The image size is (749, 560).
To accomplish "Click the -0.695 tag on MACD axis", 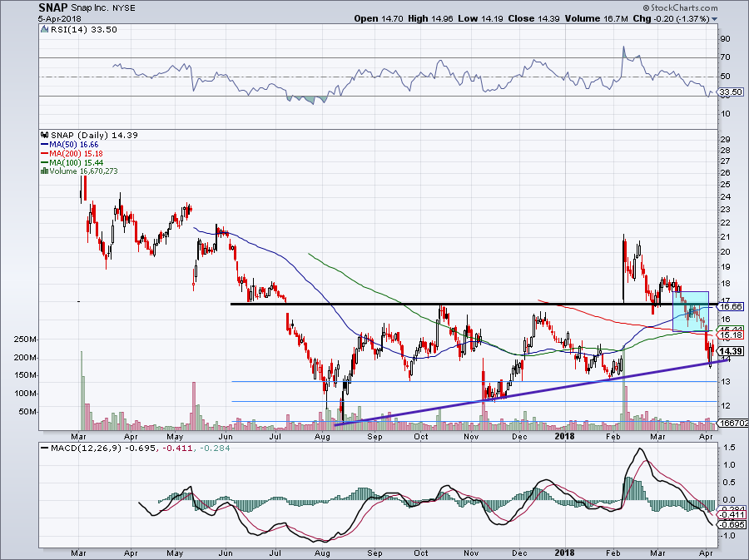I will pos(732,524).
